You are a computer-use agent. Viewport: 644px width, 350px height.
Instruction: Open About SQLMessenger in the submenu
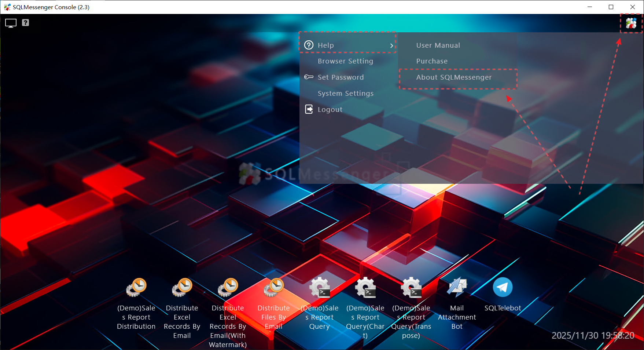(x=454, y=77)
